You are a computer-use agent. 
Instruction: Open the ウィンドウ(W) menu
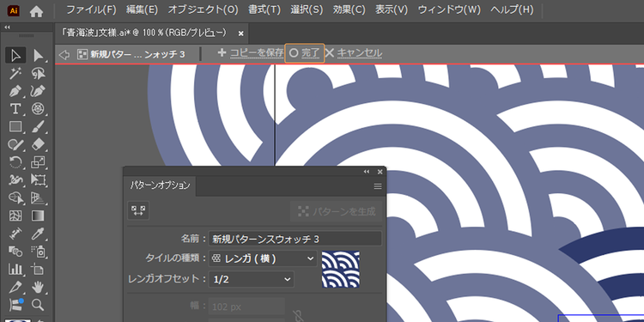coord(449,10)
